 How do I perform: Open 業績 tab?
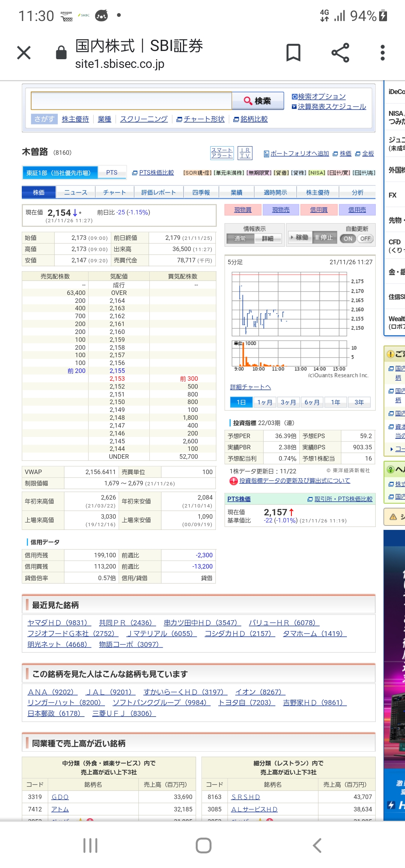[237, 192]
